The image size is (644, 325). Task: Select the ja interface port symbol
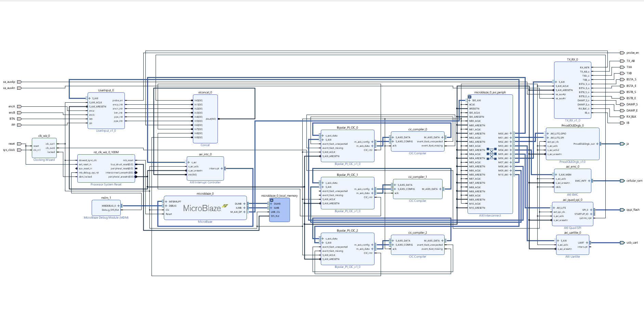[x=622, y=144]
